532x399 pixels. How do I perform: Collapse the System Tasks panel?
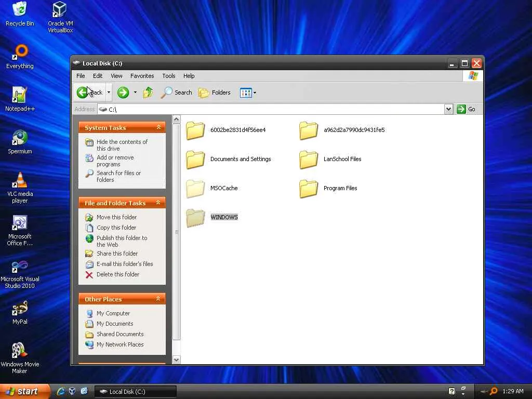158,127
